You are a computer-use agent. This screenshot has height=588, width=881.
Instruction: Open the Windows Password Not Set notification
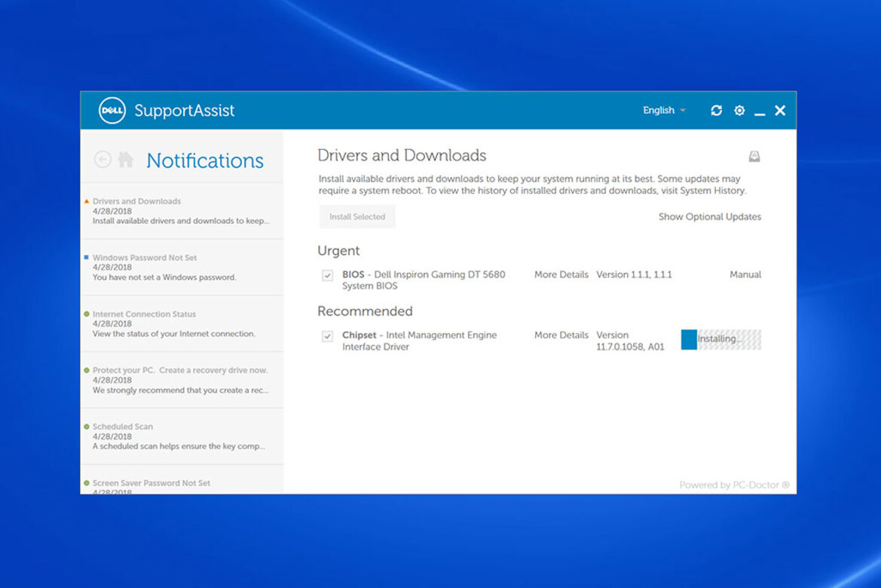[182, 268]
